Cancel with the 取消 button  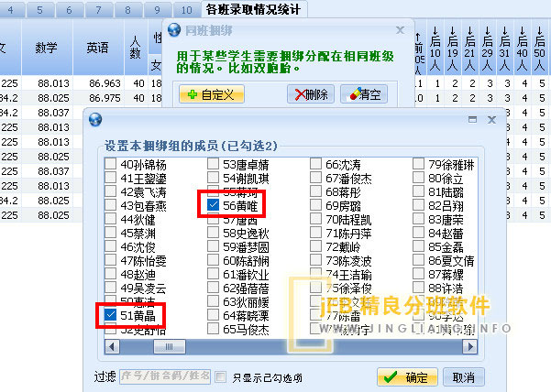point(464,377)
